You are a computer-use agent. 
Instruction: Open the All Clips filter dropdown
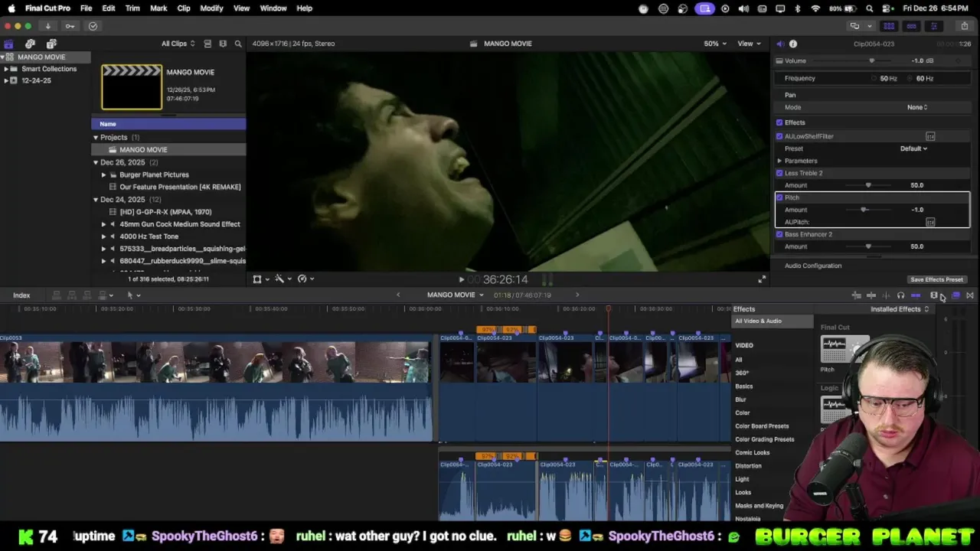tap(178, 44)
